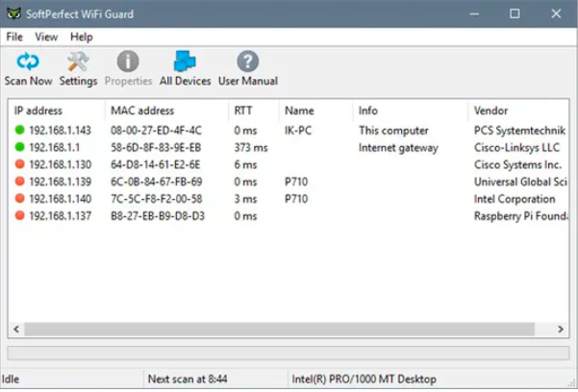
Task: Click the Properties toolbar icon
Action: pos(128,63)
